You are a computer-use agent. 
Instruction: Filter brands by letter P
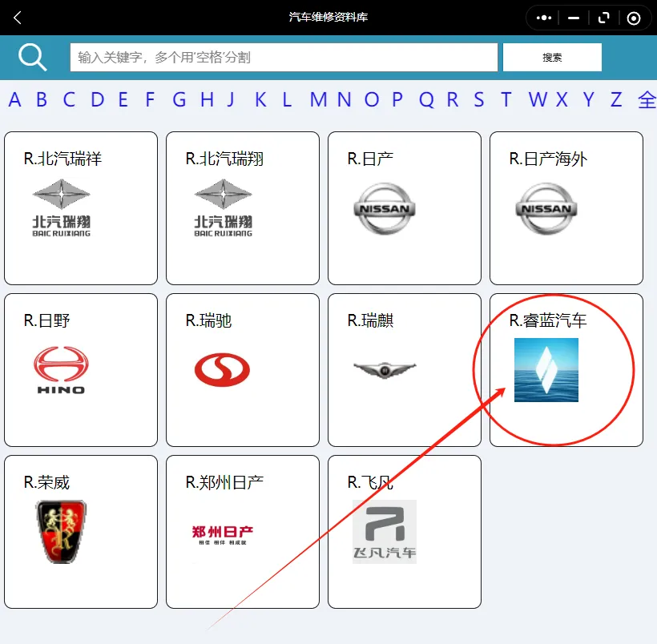[x=397, y=99]
